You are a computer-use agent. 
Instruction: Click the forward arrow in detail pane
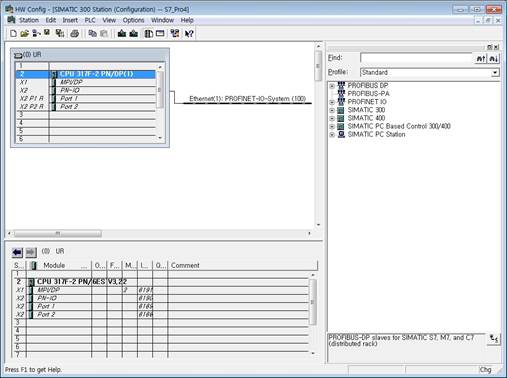click(31, 252)
